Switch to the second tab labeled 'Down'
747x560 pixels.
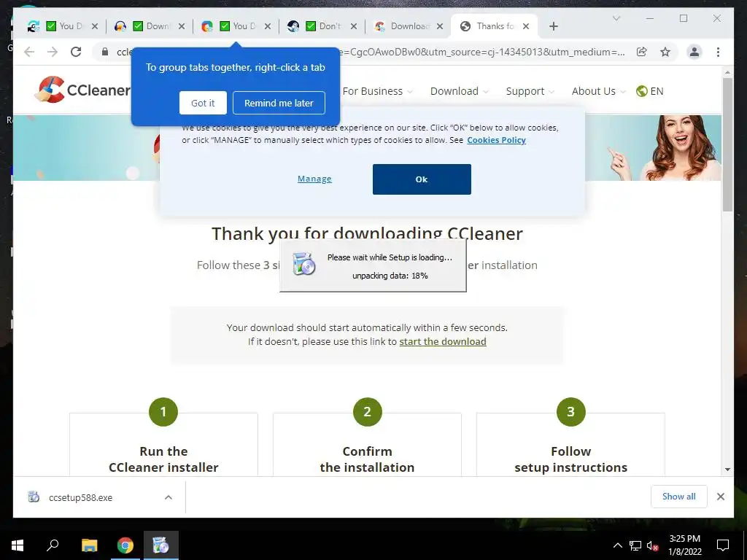click(x=149, y=26)
